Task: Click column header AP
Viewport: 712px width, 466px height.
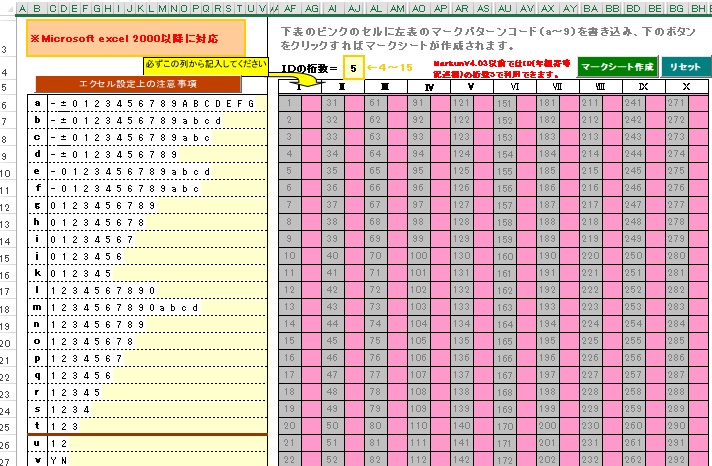Action: 440,8
